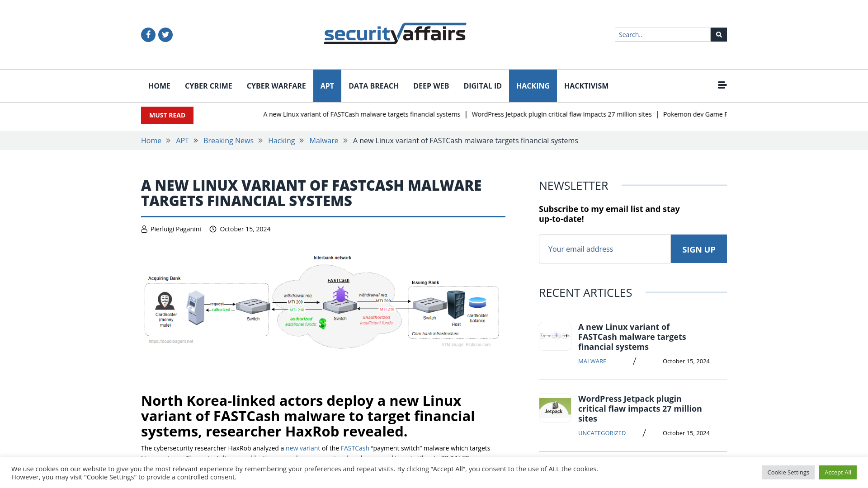868x488 pixels.
Task: Click the Search magnifier icon
Action: pyautogui.click(x=718, y=34)
